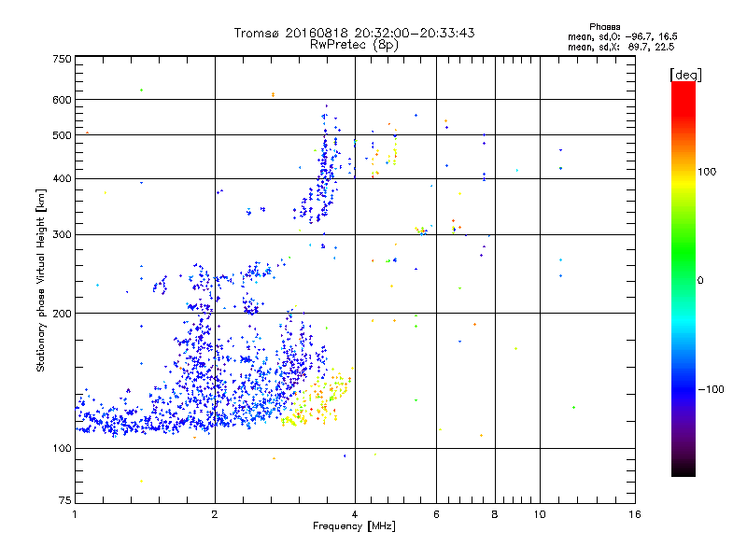Click the y-axis '200' tick label
Viewport: 747px width, 560px height.
[62, 314]
